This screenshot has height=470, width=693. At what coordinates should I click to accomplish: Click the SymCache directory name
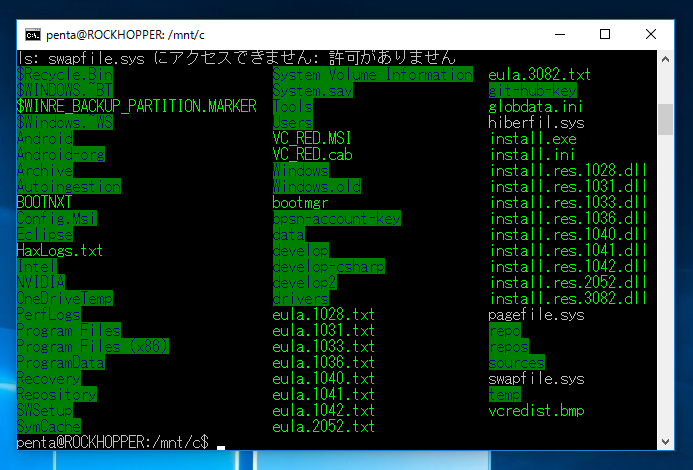49,426
